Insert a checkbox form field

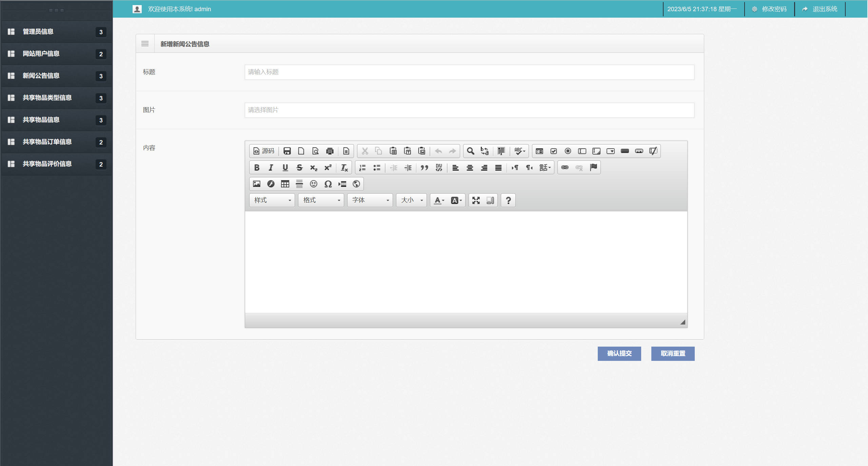pos(554,151)
